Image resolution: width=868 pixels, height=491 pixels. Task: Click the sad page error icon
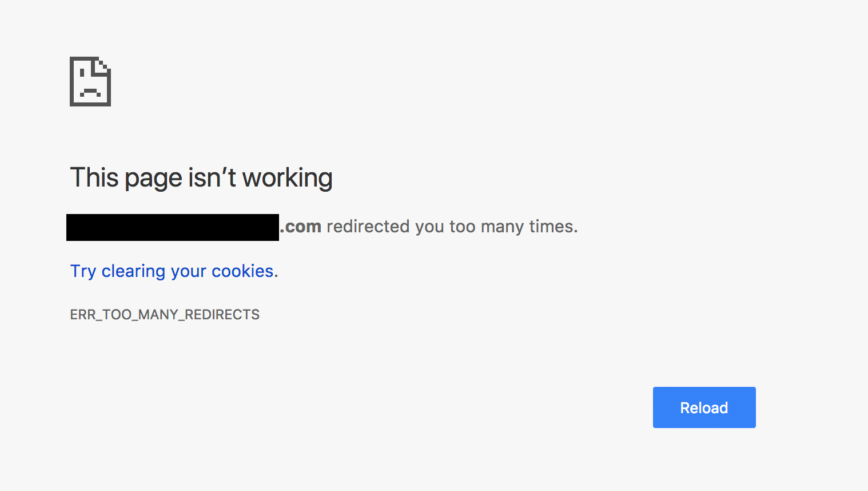90,81
